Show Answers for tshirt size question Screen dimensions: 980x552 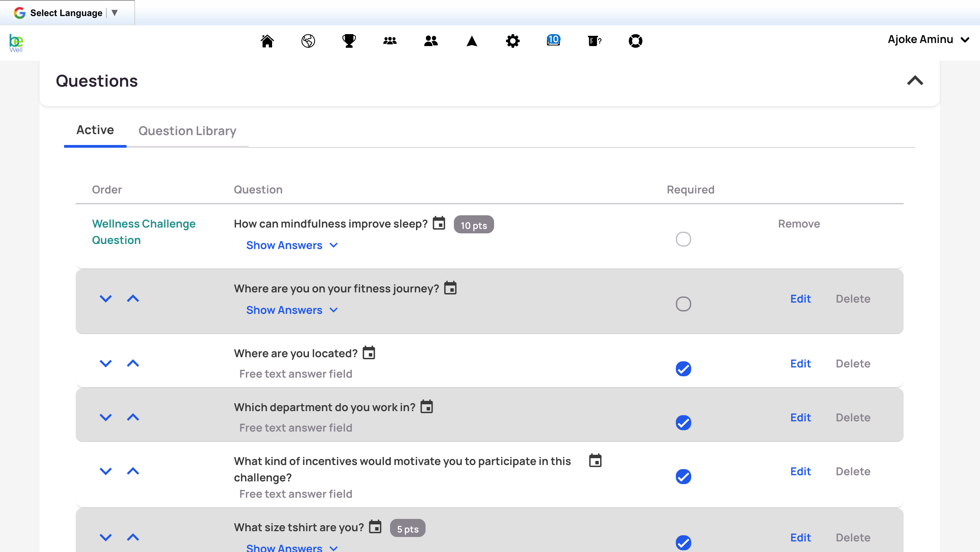pyautogui.click(x=292, y=548)
